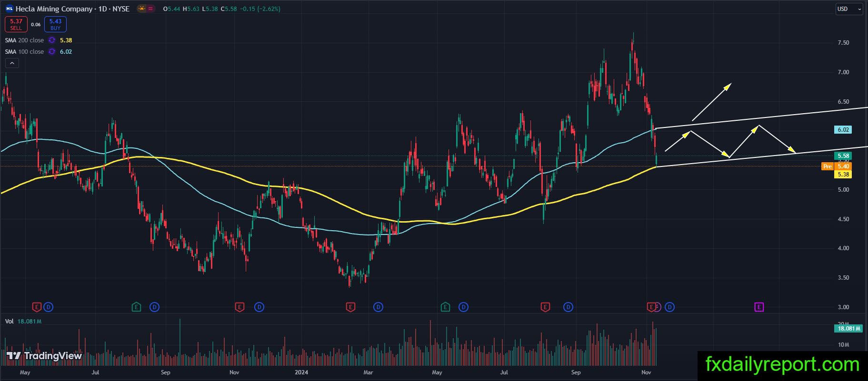Click the pre-market sun status icon
This screenshot has width=868, height=381.
click(x=141, y=9)
